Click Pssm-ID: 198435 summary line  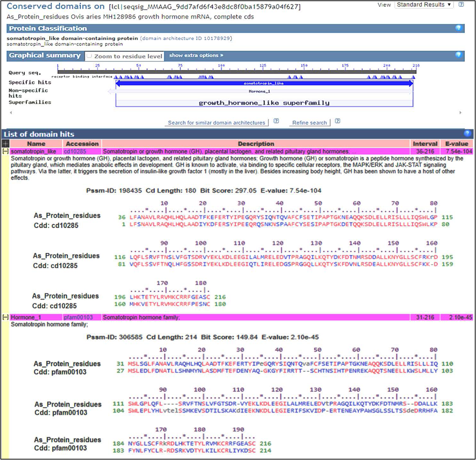tap(204, 190)
